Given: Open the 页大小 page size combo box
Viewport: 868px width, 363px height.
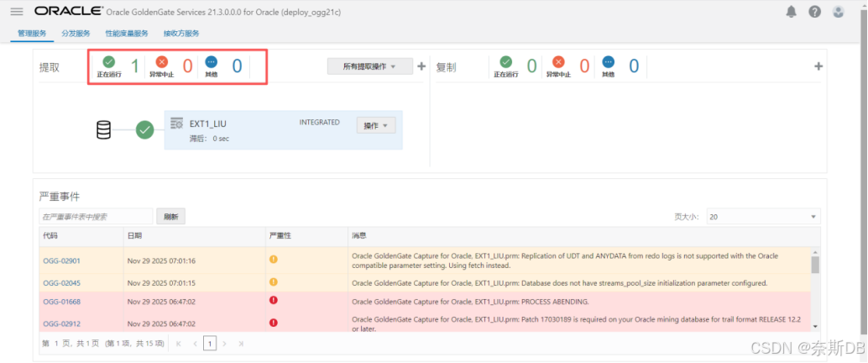Looking at the screenshot, I should [x=762, y=217].
